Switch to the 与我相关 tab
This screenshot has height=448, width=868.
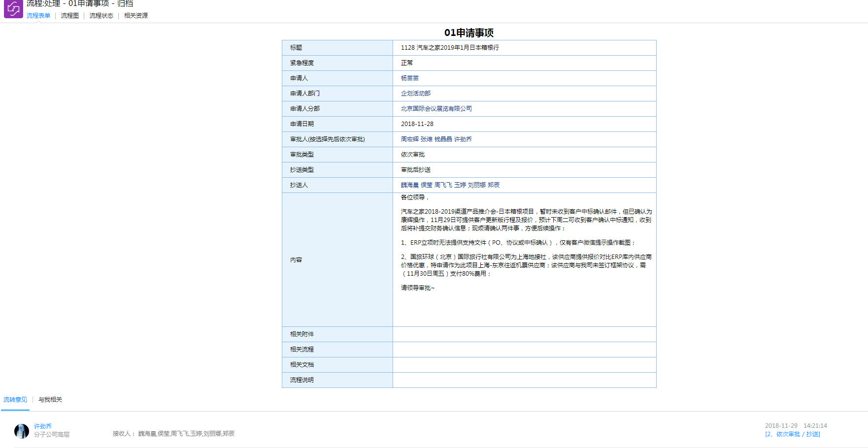coord(50,400)
